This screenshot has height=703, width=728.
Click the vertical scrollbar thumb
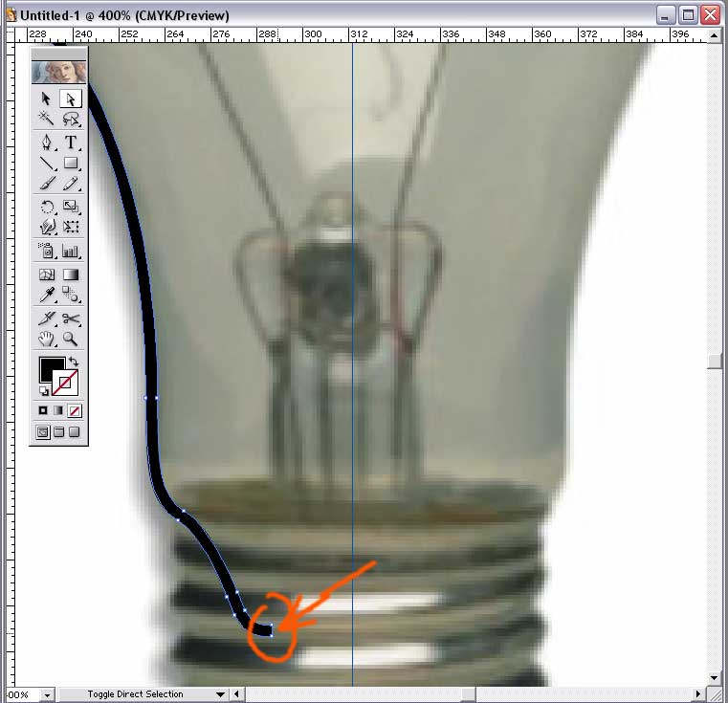point(715,361)
